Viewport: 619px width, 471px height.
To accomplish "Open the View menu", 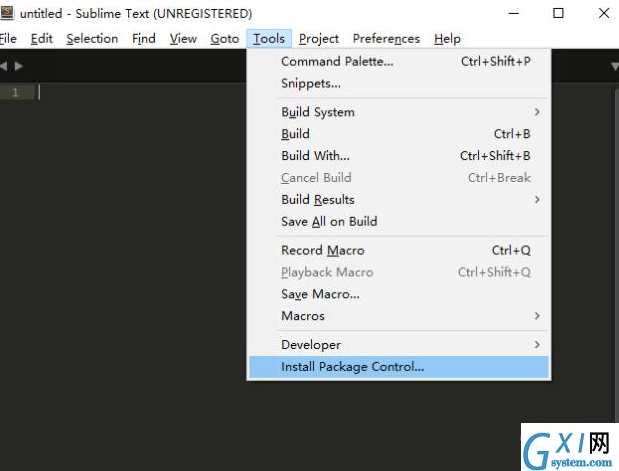I will click(183, 39).
